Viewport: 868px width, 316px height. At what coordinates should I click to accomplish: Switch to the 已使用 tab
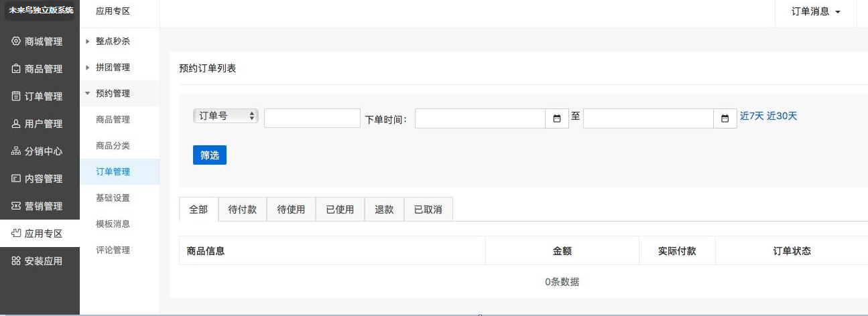tap(340, 210)
